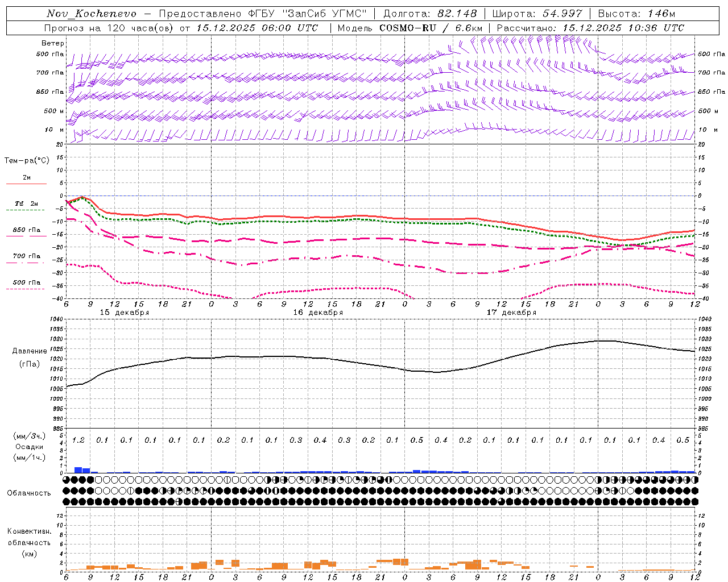Select the text Предоставлено ФГБУ "ЗапСиб УГМС"
The width and height of the screenshot is (728, 582).
pos(263,14)
